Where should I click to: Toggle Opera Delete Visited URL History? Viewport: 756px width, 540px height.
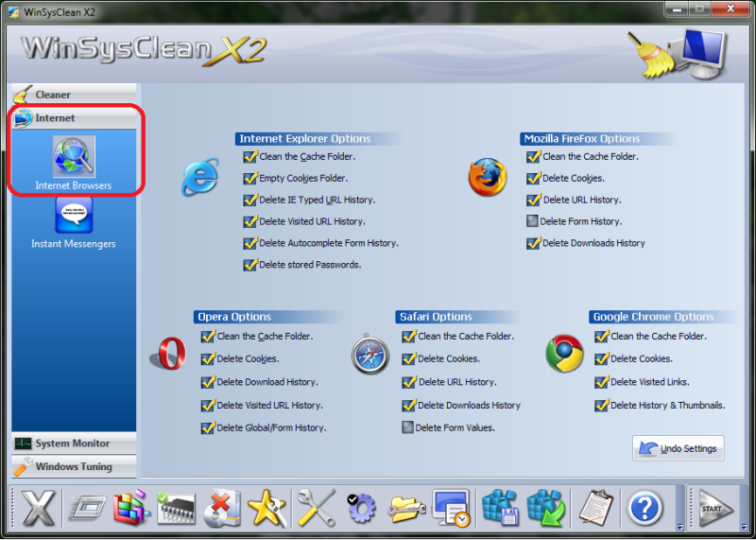coord(207,406)
